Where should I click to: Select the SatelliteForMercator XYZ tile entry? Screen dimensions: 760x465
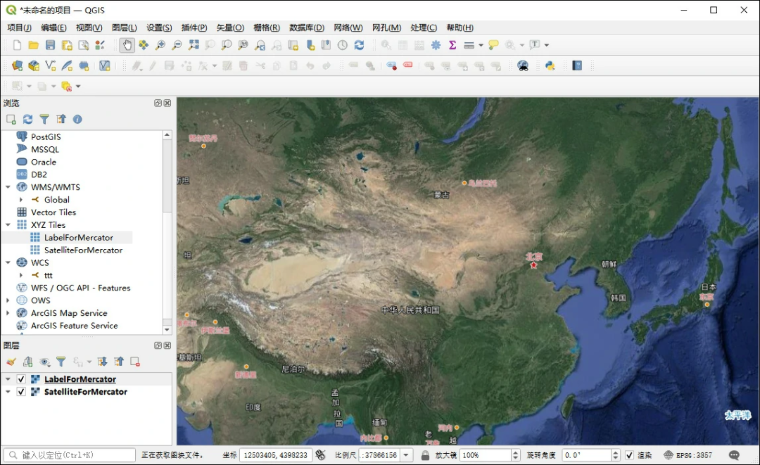[83, 250]
